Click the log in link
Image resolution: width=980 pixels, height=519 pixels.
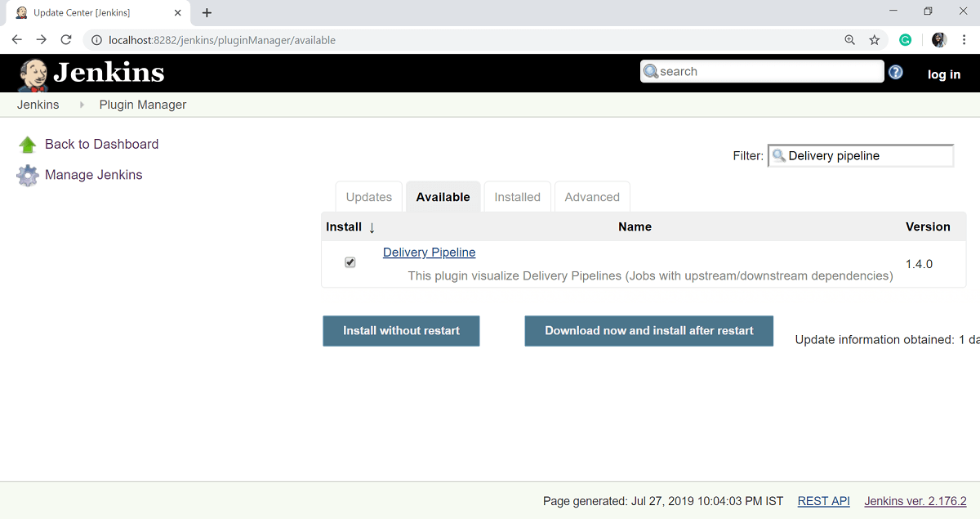(x=944, y=74)
